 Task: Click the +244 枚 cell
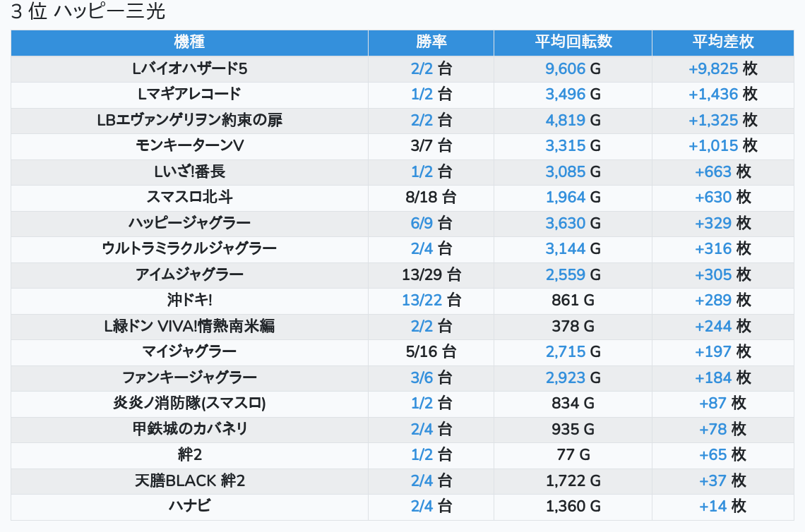point(723,326)
